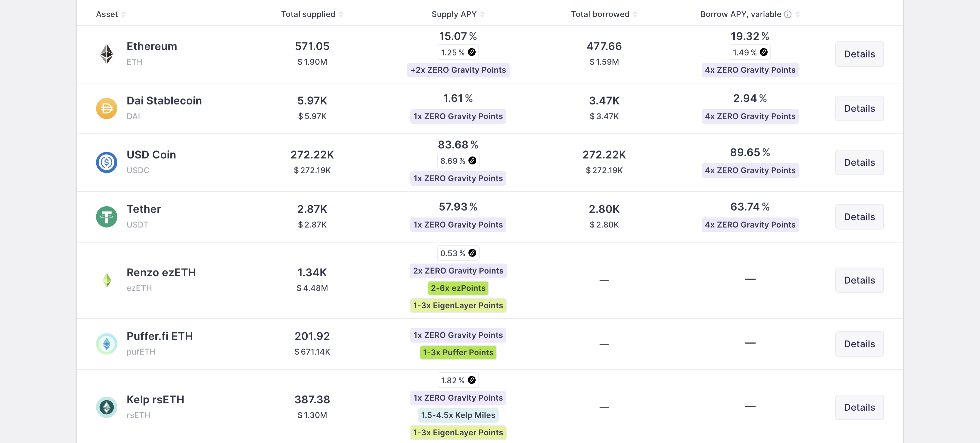Click Ethereum's 477.66 total borrowed value
Viewport: 980px width, 443px height.
pos(604,46)
